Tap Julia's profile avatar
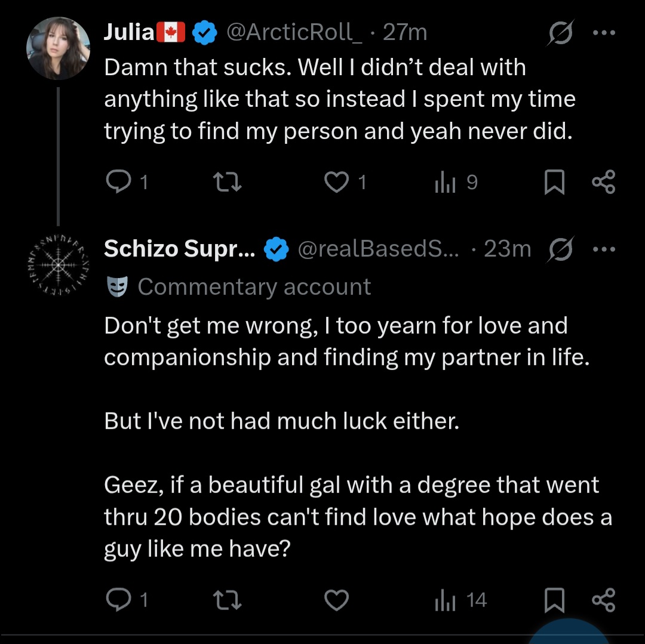Viewport: 645px width, 644px height. click(x=59, y=48)
